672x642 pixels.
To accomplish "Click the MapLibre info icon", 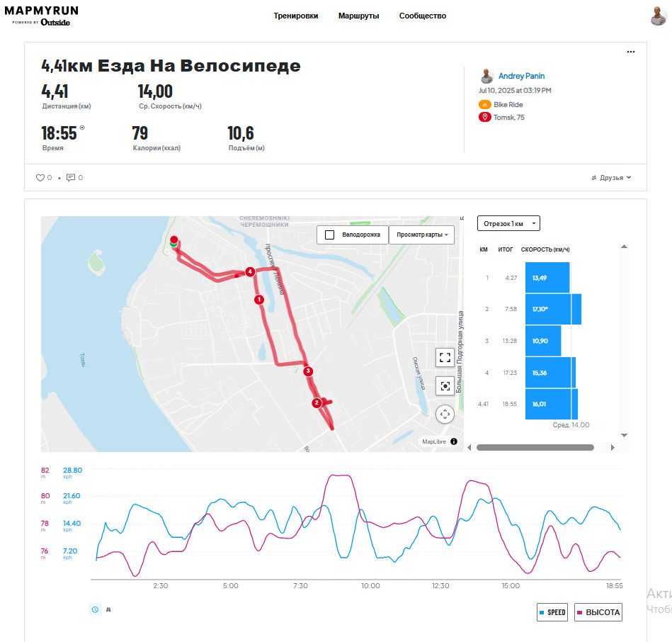I will (x=454, y=441).
